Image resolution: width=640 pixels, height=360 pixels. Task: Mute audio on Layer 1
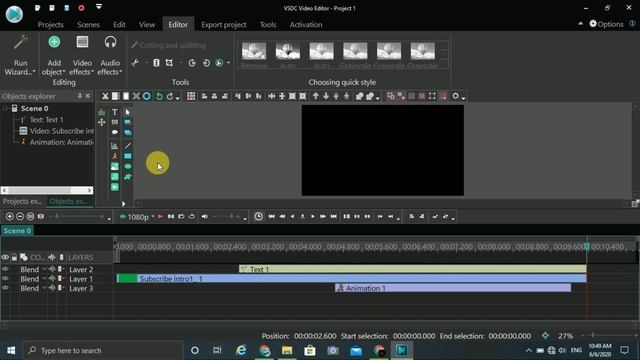52,279
